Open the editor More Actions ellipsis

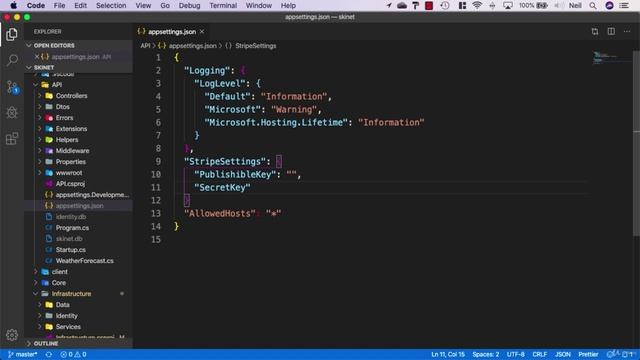click(x=627, y=31)
